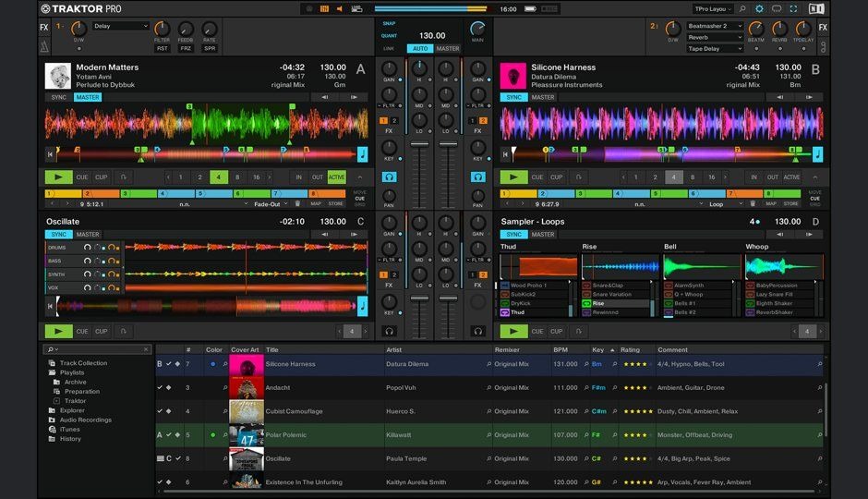Open the Beatmasher 2 effect dropdown
The image size is (868, 499).
(x=715, y=26)
